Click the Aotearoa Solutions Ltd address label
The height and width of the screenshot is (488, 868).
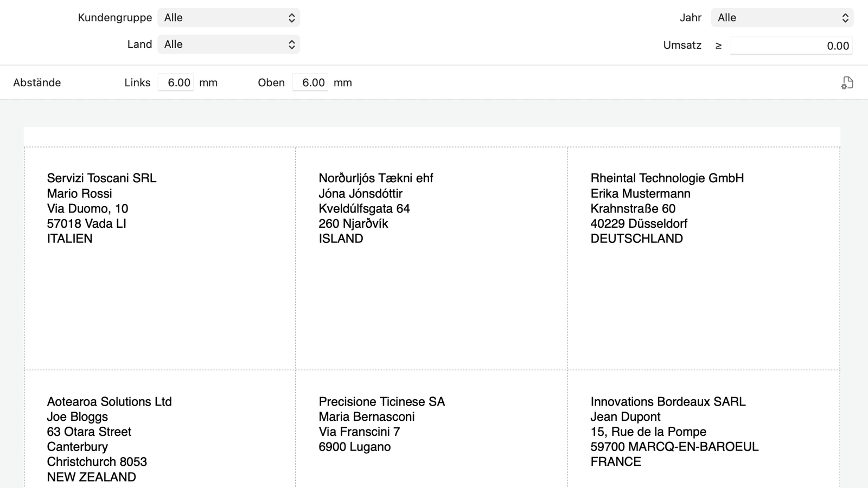pos(159,434)
